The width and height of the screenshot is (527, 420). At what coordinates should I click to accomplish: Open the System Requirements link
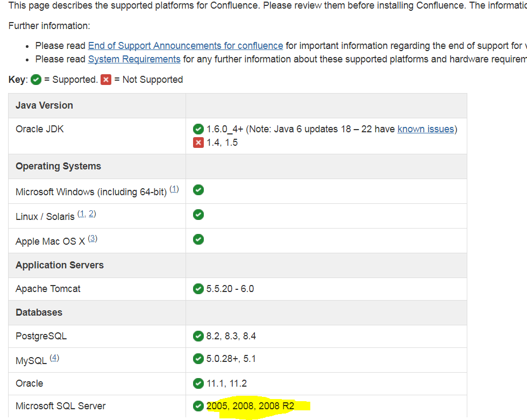point(134,59)
